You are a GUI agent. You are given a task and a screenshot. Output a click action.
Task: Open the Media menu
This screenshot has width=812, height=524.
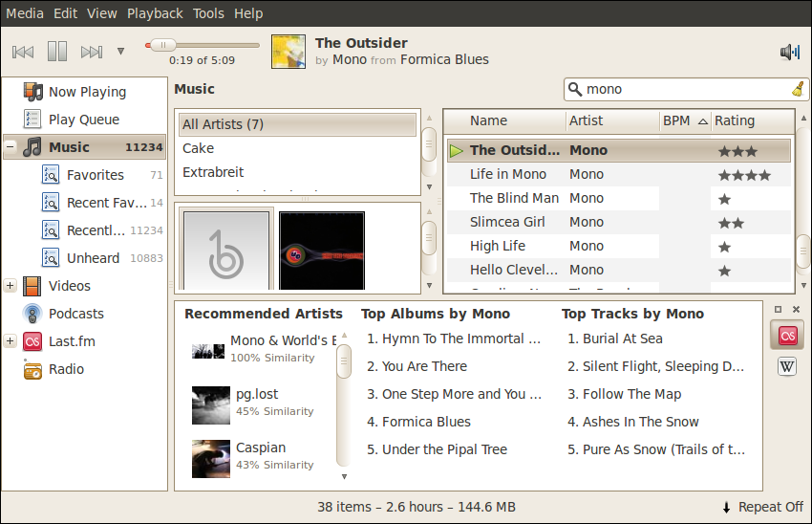pos(25,13)
